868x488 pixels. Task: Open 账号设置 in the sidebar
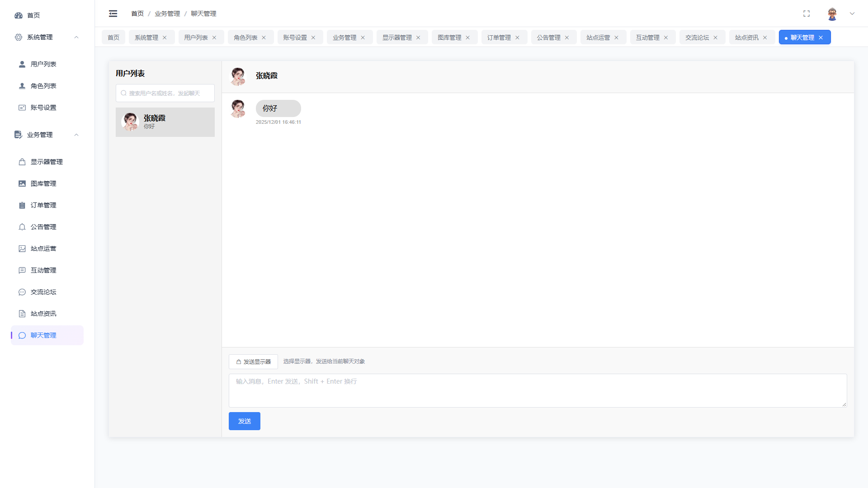pyautogui.click(x=47, y=108)
